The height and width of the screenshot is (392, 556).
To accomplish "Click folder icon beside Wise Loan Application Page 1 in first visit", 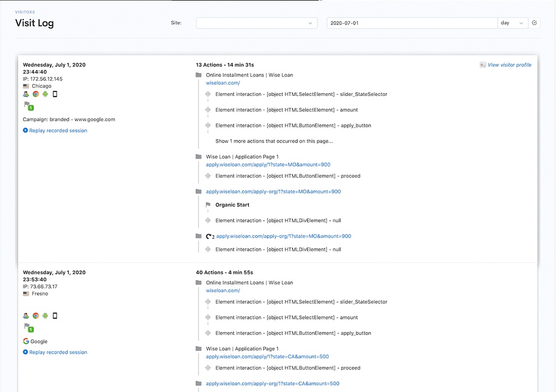I will click(198, 157).
